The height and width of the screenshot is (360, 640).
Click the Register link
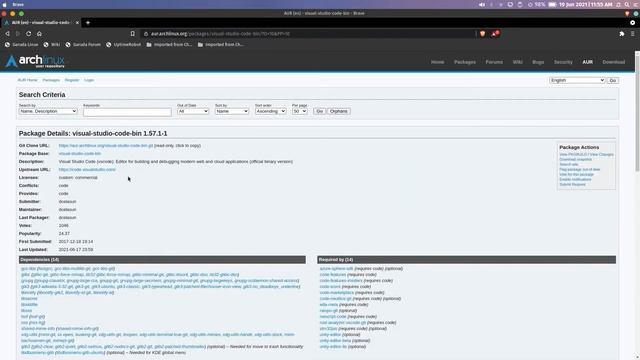pos(72,80)
